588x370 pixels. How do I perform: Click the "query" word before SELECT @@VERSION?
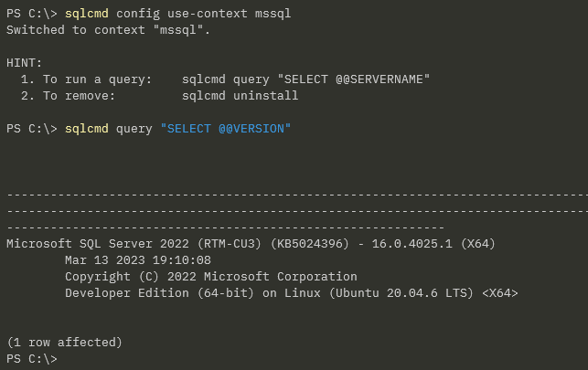pyautogui.click(x=134, y=129)
